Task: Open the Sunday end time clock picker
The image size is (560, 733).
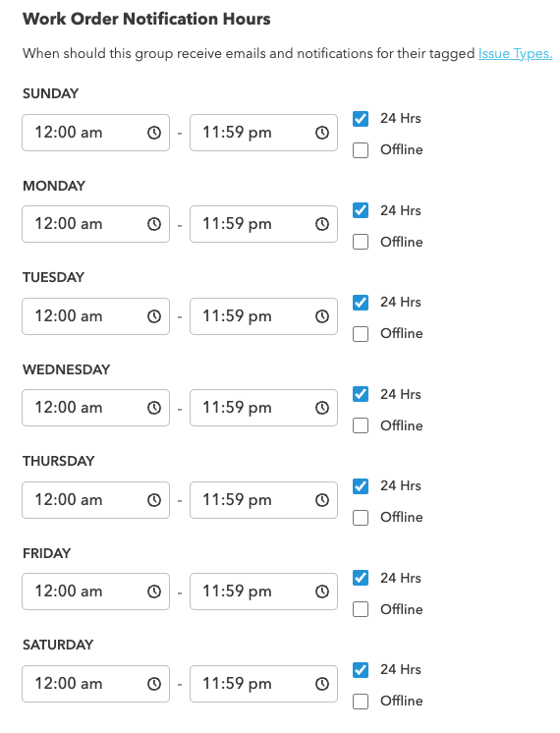Action: pos(321,133)
